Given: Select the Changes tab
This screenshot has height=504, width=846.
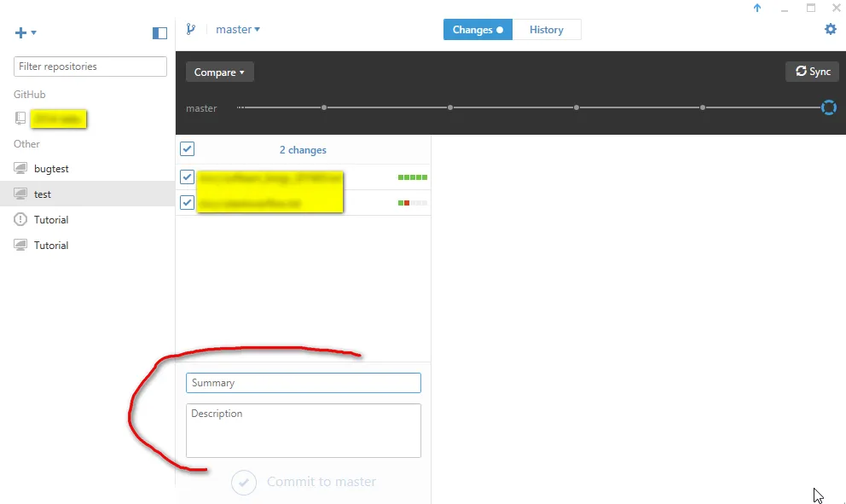Looking at the screenshot, I should coord(477,29).
